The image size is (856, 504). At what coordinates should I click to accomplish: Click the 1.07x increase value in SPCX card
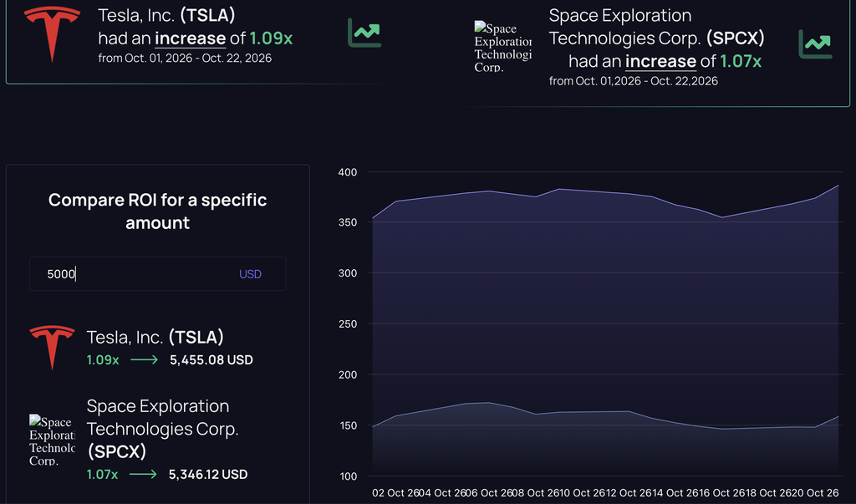(741, 61)
